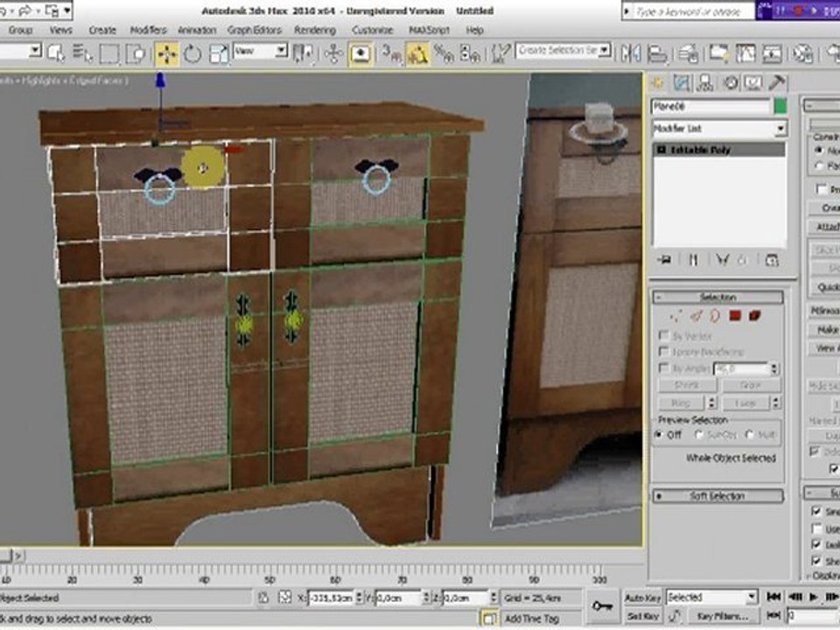Screen dimensions: 840x630
Task: Open the Reference Coordinate System View dropdown
Action: [261, 52]
